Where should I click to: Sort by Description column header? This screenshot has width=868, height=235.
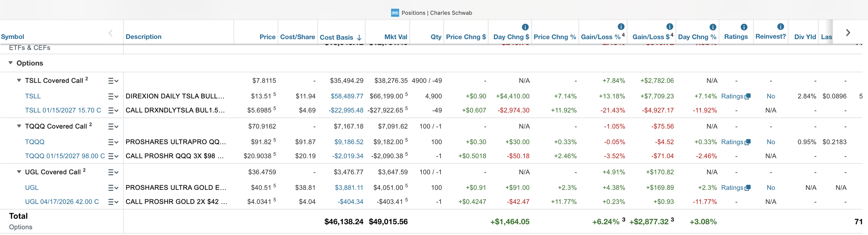(x=143, y=37)
